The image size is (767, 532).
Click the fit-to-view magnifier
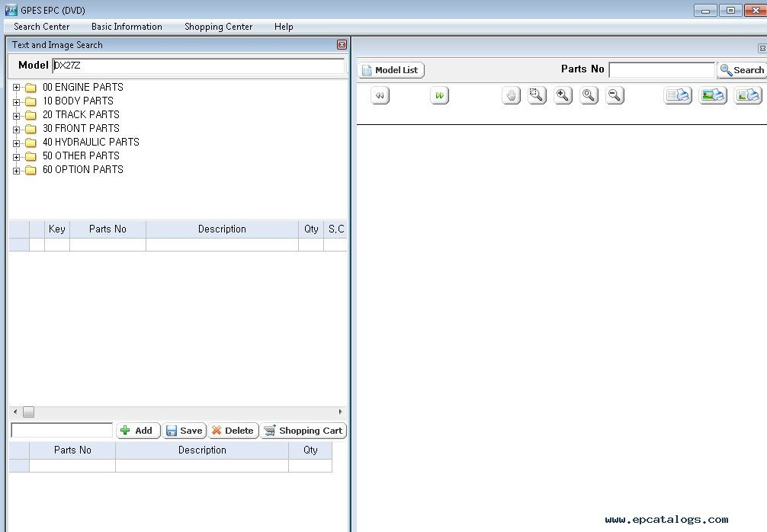[589, 95]
